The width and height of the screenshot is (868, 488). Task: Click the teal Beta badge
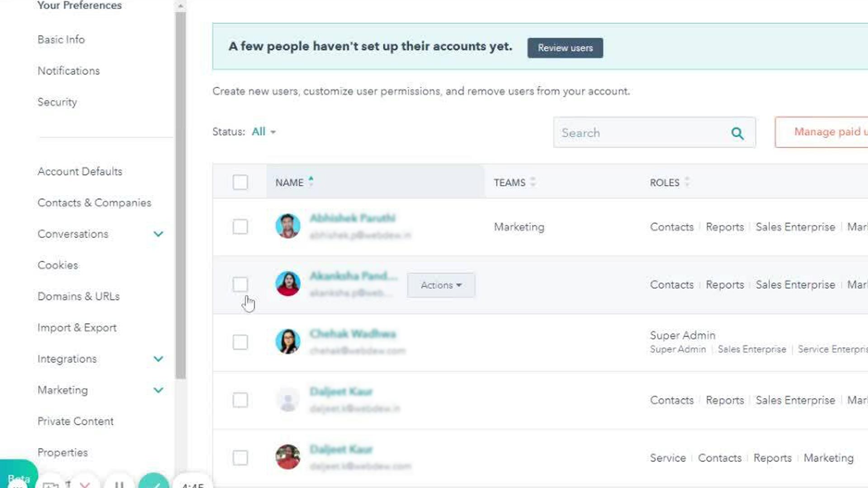pyautogui.click(x=19, y=478)
